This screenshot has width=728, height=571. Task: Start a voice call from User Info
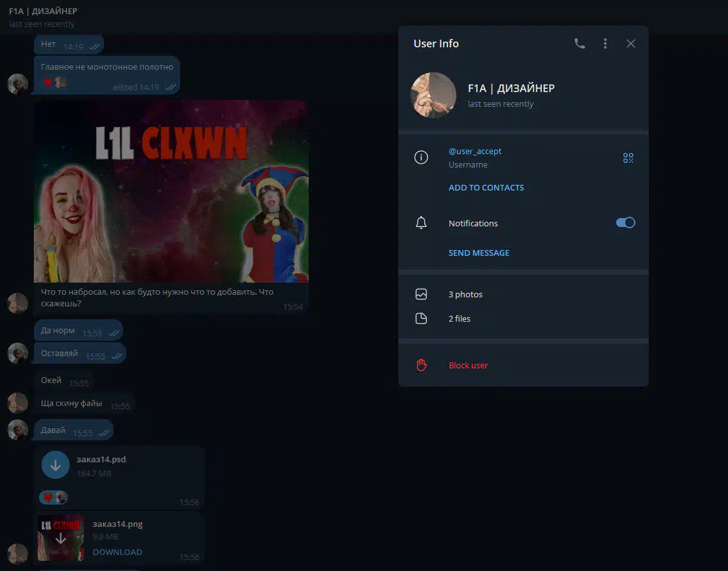coord(580,43)
